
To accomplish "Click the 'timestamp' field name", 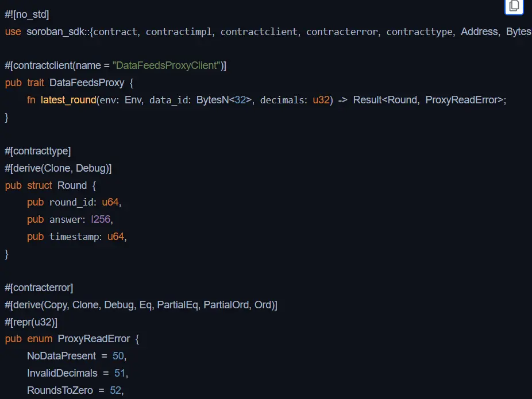I will (x=74, y=237).
